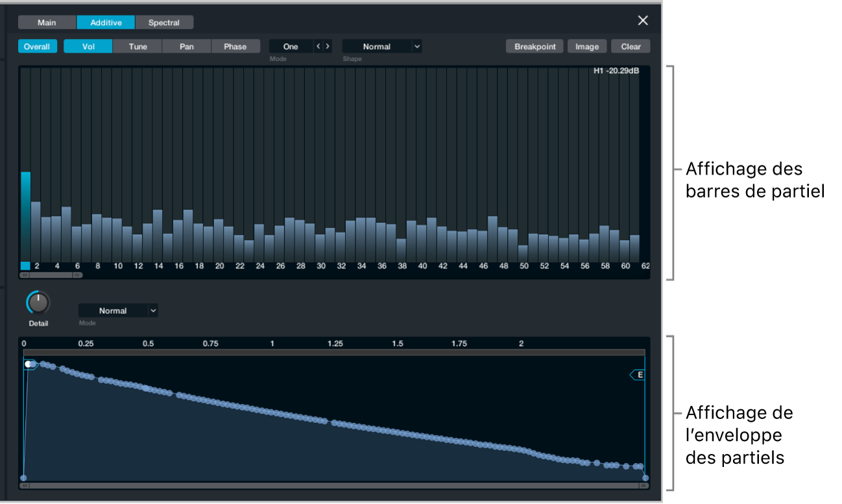This screenshot has height=504, width=842.
Task: Switch to the Main tab
Action: tap(47, 23)
